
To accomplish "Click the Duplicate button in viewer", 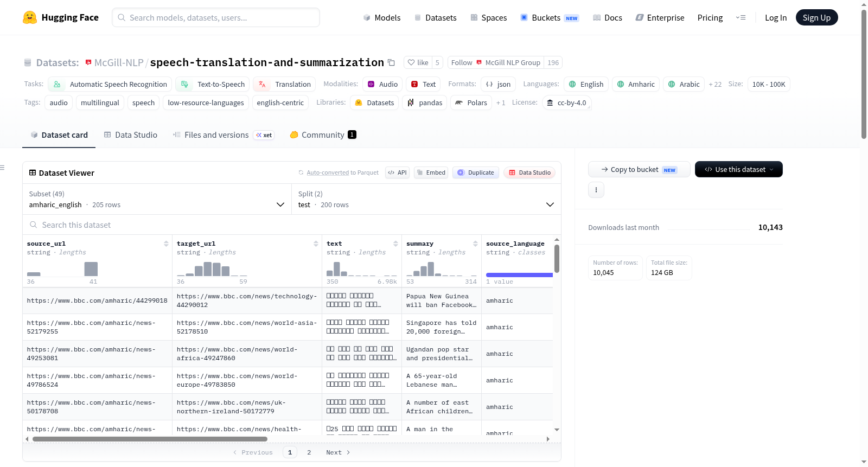I will pyautogui.click(x=476, y=172).
